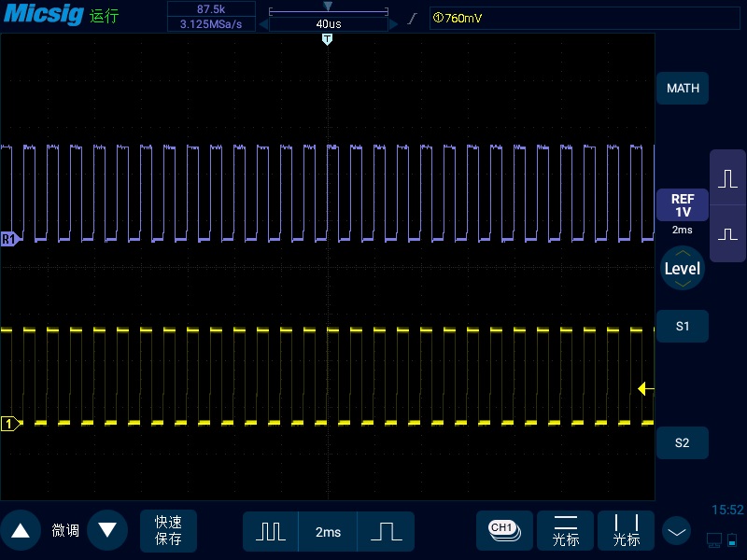Tap the fine-adjust up arrow button

click(x=21, y=531)
